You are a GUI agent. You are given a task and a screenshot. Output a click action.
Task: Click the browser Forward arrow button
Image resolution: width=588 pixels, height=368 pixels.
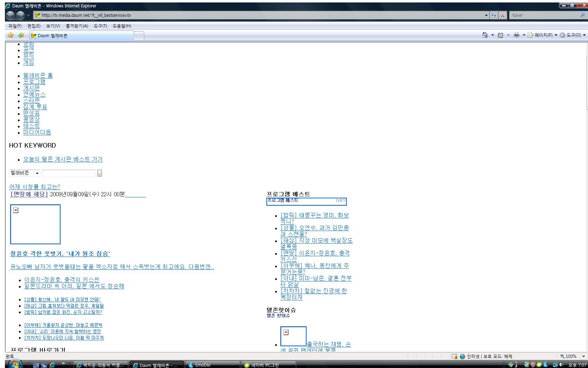point(21,15)
